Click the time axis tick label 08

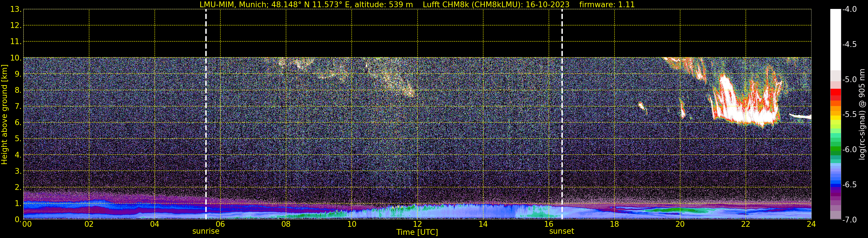286,224
